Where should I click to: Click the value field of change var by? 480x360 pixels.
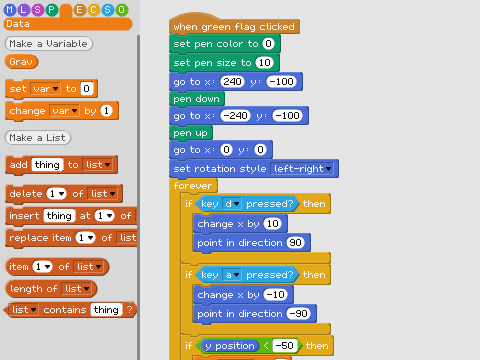106,111
